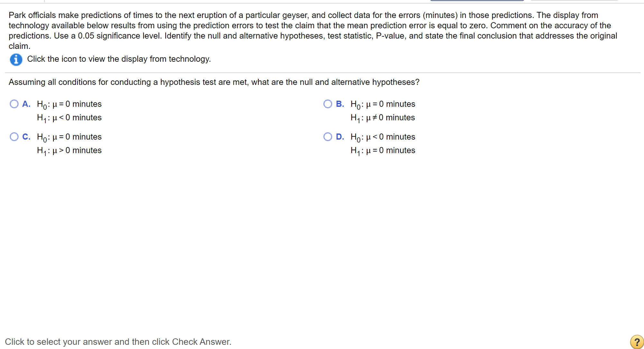The height and width of the screenshot is (349, 644).
Task: Click option B's H1: μ ≠ 0 minutes line
Action: (382, 118)
